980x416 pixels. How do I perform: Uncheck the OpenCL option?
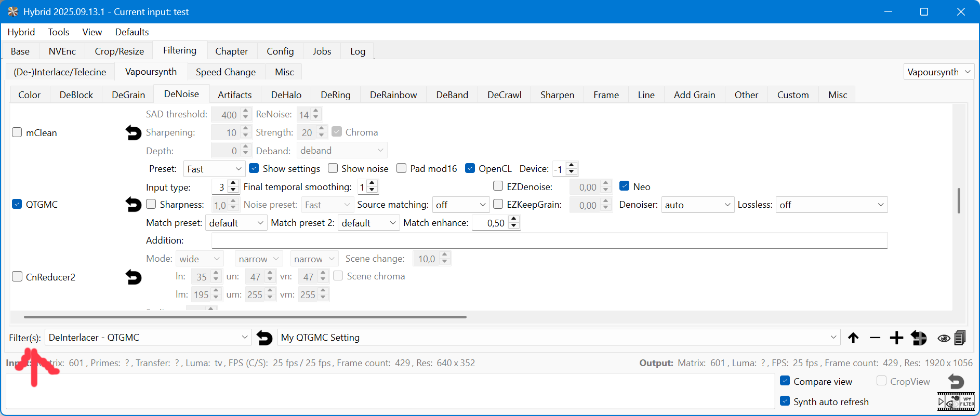[470, 168]
